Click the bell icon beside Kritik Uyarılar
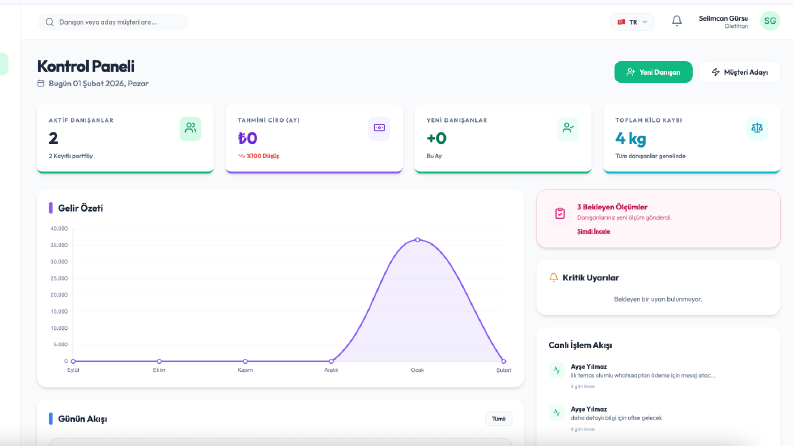793x446 pixels. click(554, 277)
